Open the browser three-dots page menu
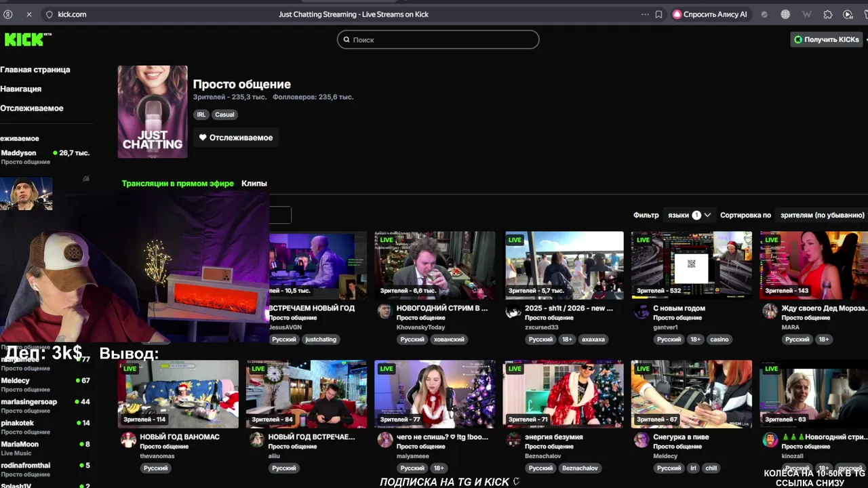Screen dimensions: 868x488 (645, 14)
